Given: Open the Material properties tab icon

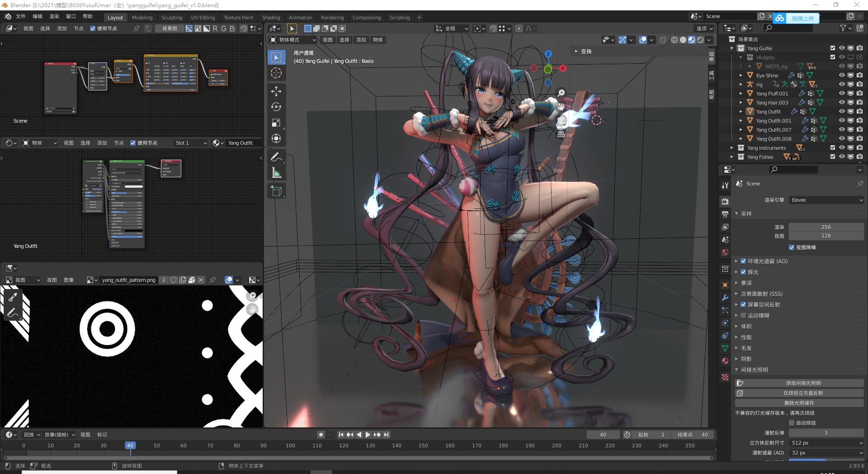Looking at the screenshot, I should coord(725,361).
